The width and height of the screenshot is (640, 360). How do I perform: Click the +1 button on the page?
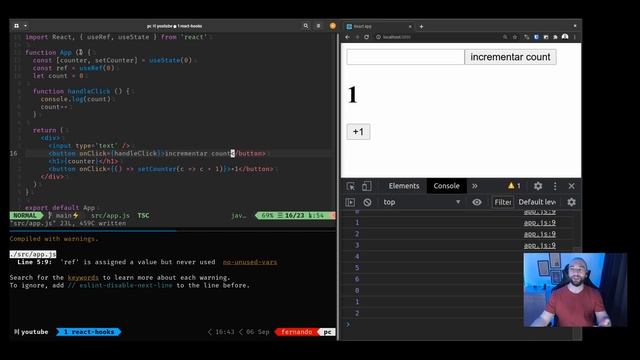tap(358, 132)
